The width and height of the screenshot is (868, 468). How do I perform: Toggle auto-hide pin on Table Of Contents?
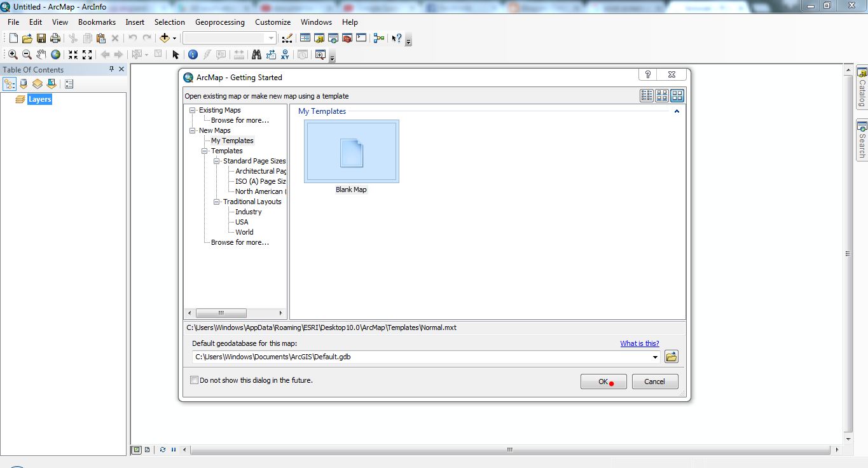point(112,69)
